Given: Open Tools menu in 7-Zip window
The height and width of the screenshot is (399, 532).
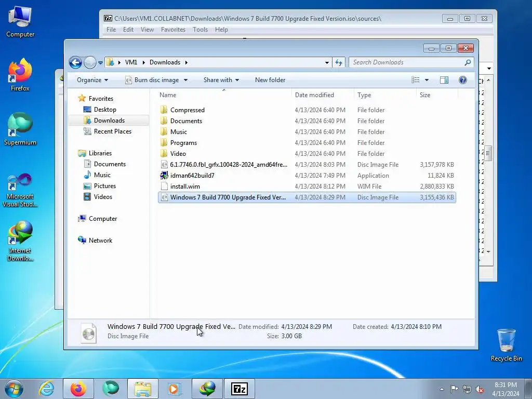Looking at the screenshot, I should (x=200, y=30).
